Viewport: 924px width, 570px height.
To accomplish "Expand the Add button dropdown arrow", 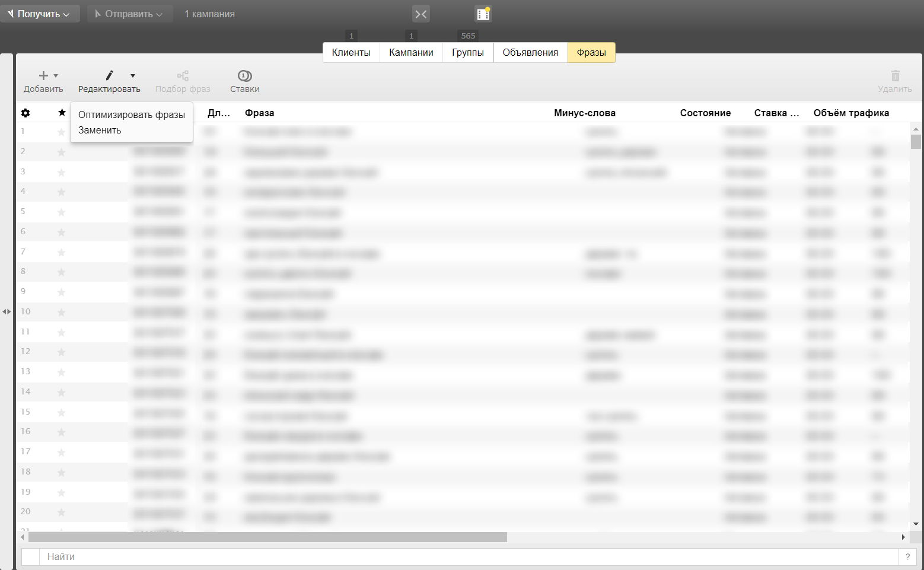I will click(56, 75).
